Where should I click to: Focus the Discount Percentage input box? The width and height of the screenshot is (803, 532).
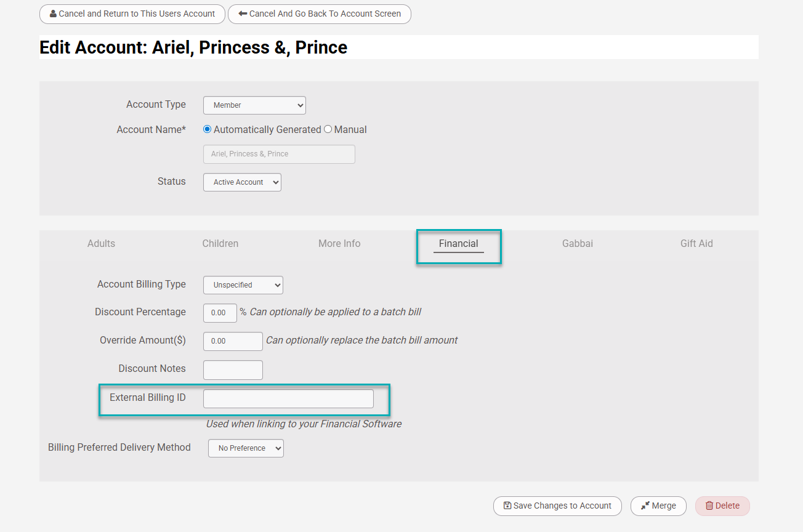[220, 313]
